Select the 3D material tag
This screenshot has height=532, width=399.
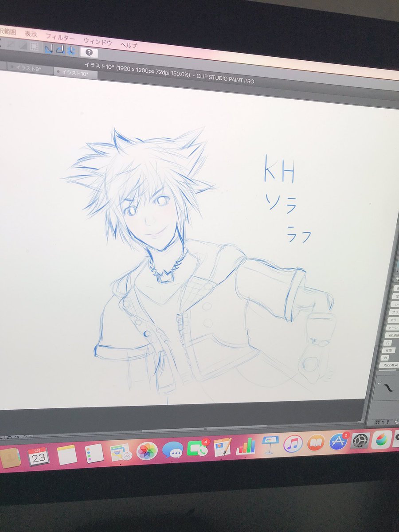[385, 358]
